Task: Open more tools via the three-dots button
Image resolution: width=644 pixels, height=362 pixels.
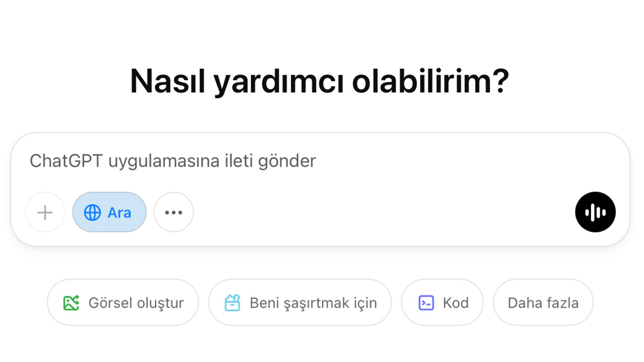Action: click(174, 212)
